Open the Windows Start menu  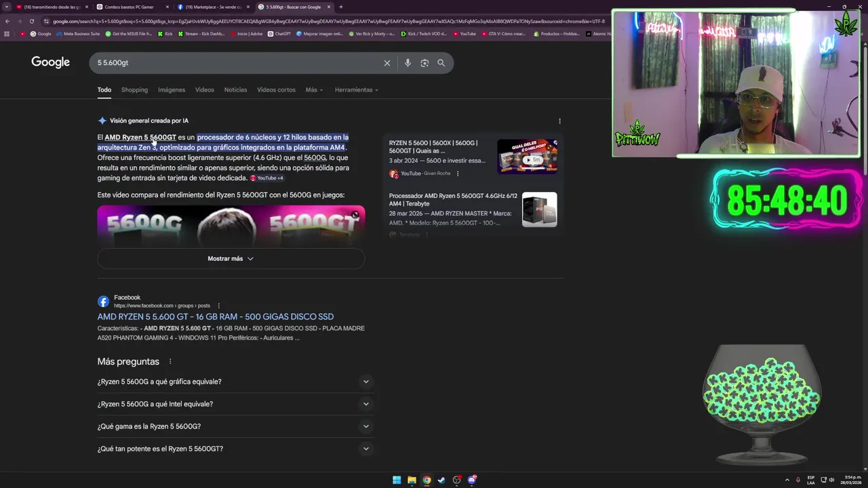[397, 480]
